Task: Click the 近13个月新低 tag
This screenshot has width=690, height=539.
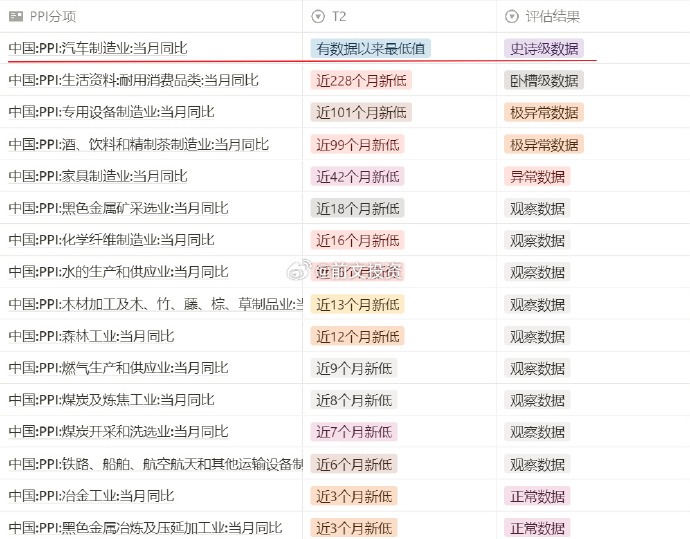Action: point(357,304)
